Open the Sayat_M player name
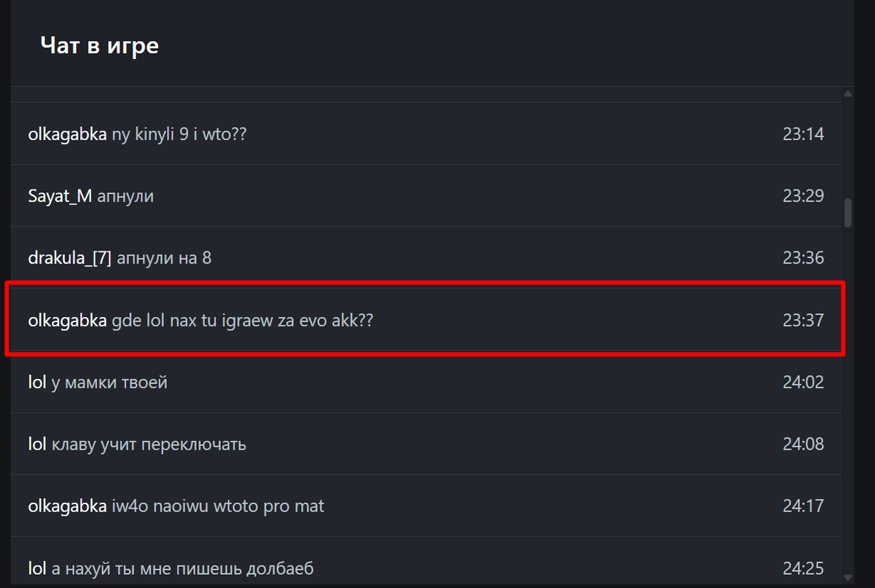875x588 pixels. (60, 196)
